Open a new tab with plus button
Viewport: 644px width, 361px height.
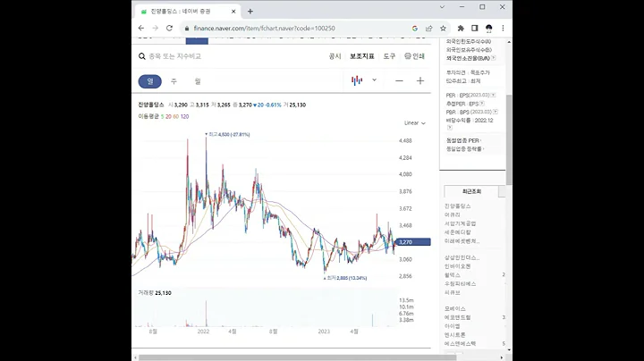(x=250, y=12)
